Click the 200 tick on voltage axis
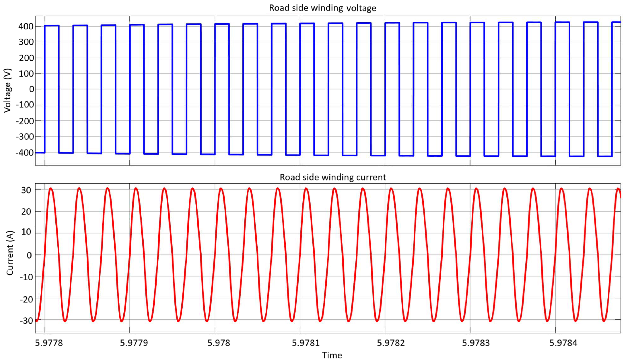The image size is (624, 364). 26,58
